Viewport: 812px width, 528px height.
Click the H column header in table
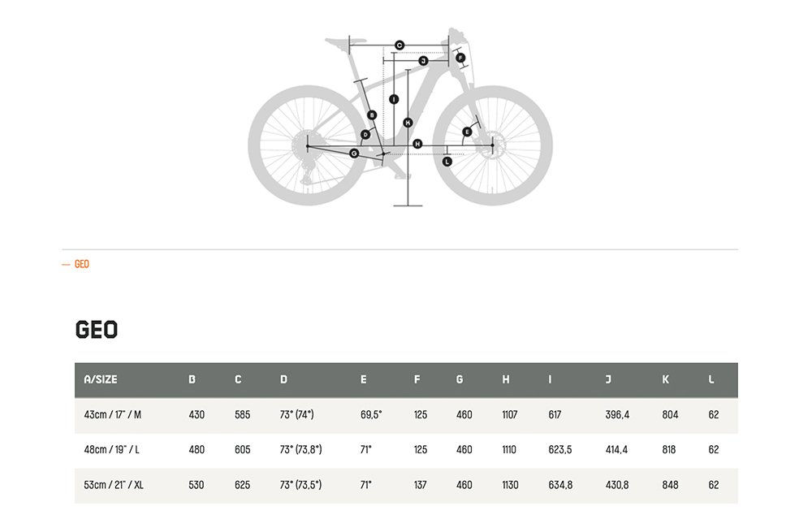505,379
